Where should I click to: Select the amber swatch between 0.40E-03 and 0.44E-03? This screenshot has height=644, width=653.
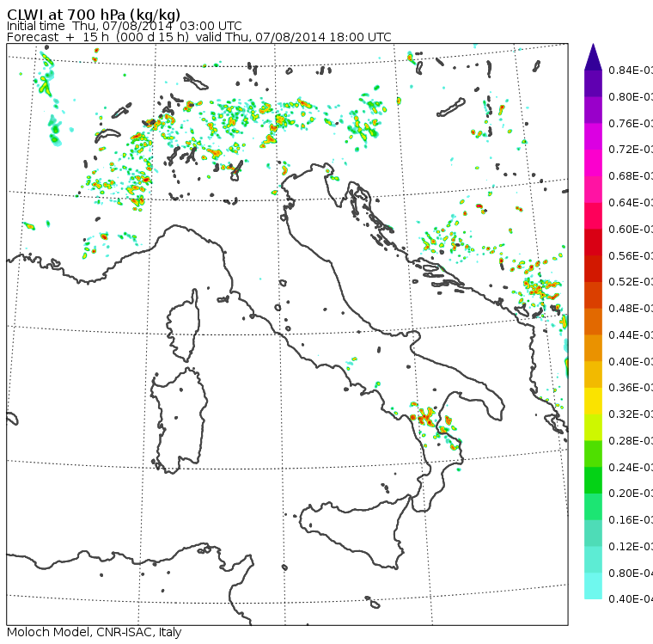click(593, 348)
